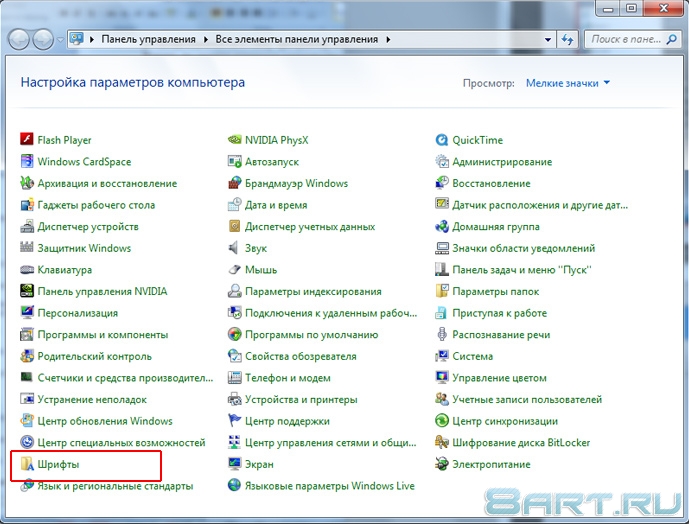
Task: Open the Программы по умолчанию icon
Action: click(x=234, y=335)
